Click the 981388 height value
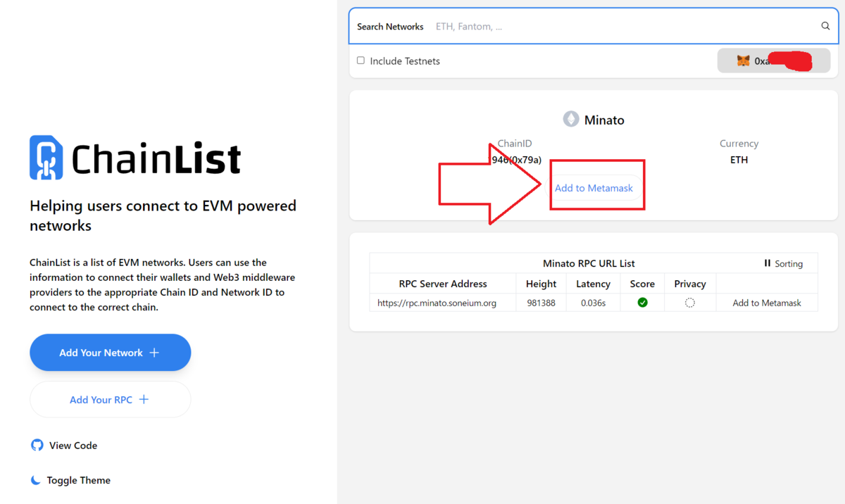The width and height of the screenshot is (845, 504). point(541,303)
